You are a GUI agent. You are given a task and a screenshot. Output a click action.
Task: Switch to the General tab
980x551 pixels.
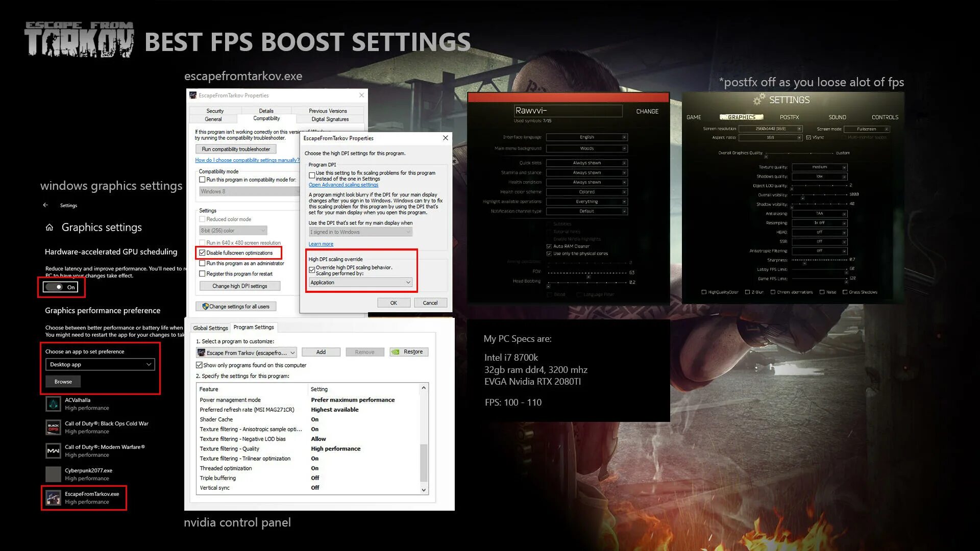[213, 119]
